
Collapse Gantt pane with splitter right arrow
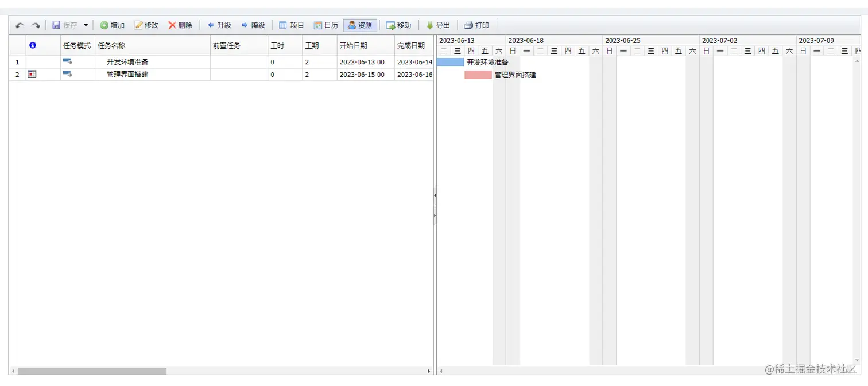click(435, 215)
